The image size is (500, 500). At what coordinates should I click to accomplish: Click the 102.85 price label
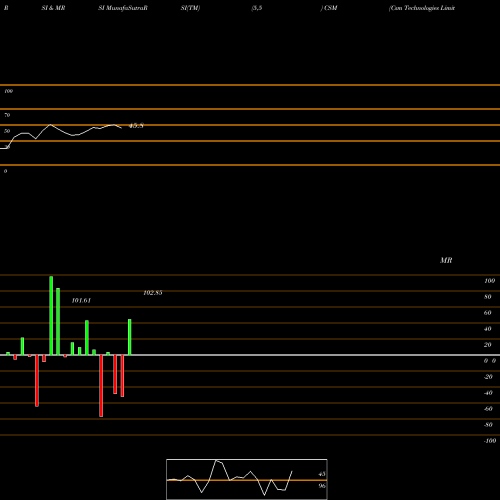pyautogui.click(x=153, y=293)
